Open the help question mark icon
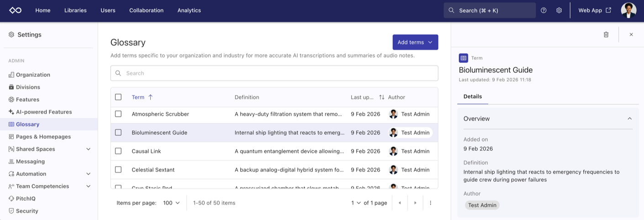Image resolution: width=644 pixels, height=220 pixels. tap(544, 10)
